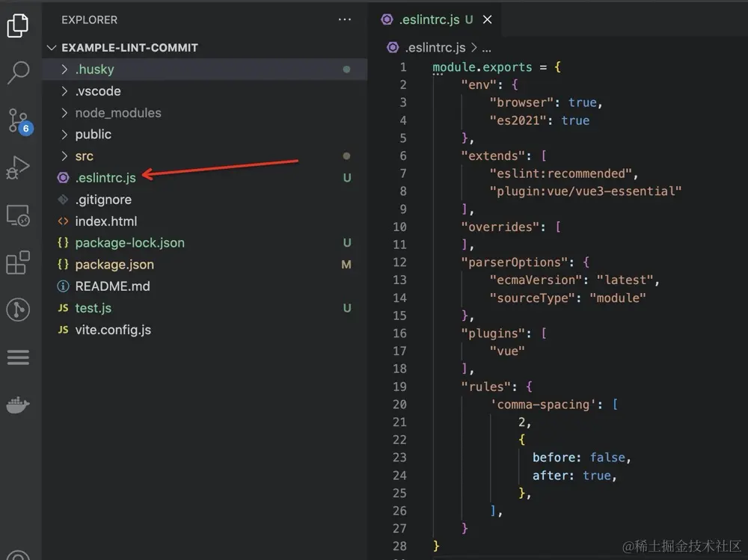Click the "overrides" key in code
This screenshot has height=560, width=748.
click(500, 227)
